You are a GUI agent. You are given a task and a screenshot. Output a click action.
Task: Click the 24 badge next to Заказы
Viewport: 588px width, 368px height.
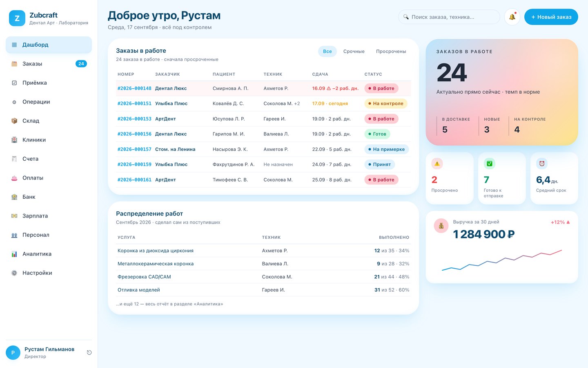tap(81, 64)
